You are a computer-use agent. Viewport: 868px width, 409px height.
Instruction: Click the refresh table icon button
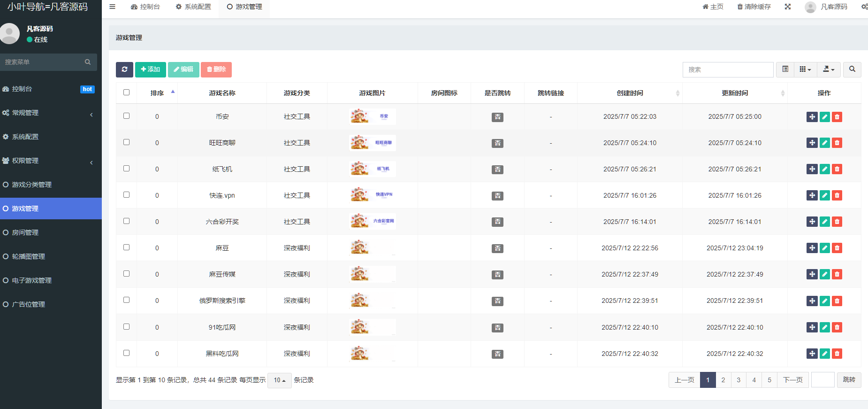124,69
